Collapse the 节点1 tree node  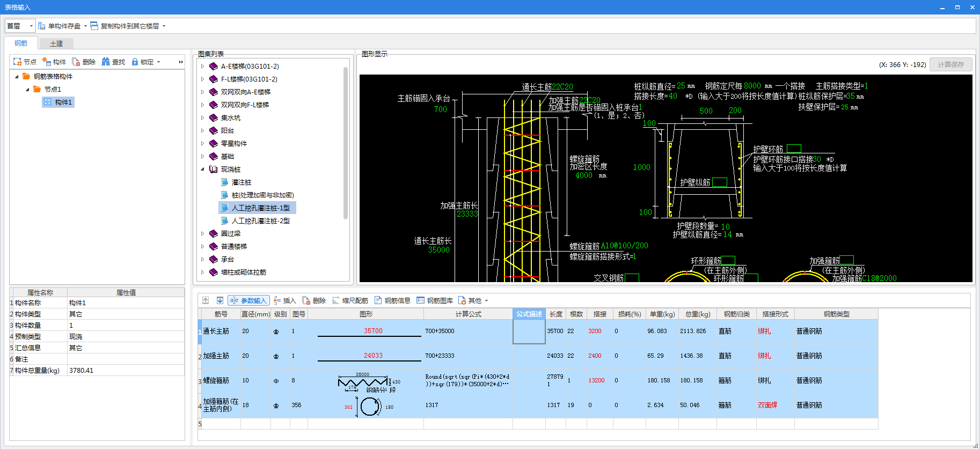click(27, 89)
